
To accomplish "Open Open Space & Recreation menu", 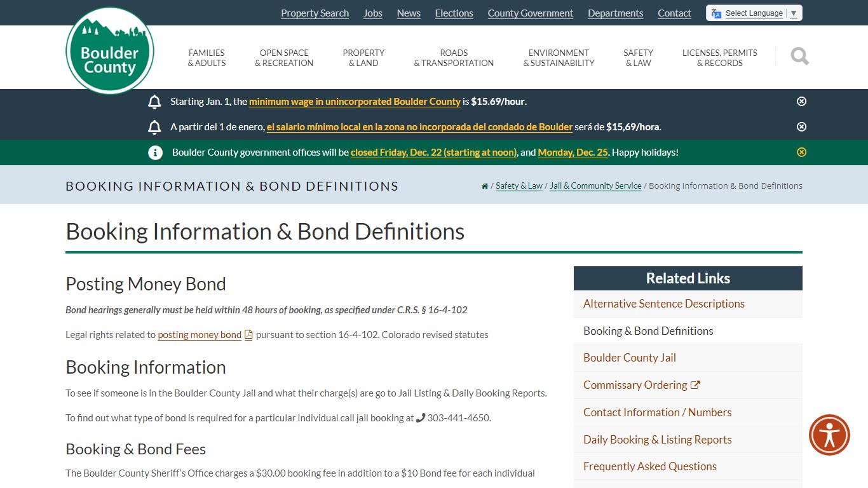I will tap(284, 58).
